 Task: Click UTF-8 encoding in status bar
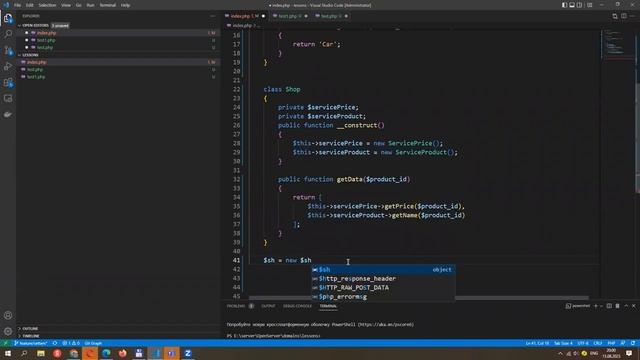[x=583, y=343]
